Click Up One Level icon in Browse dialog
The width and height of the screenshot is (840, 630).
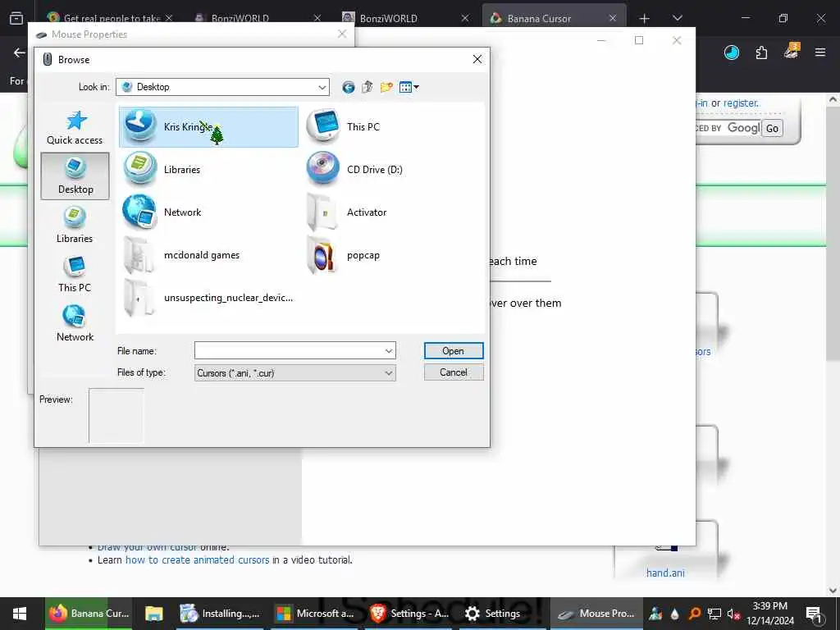(x=367, y=87)
